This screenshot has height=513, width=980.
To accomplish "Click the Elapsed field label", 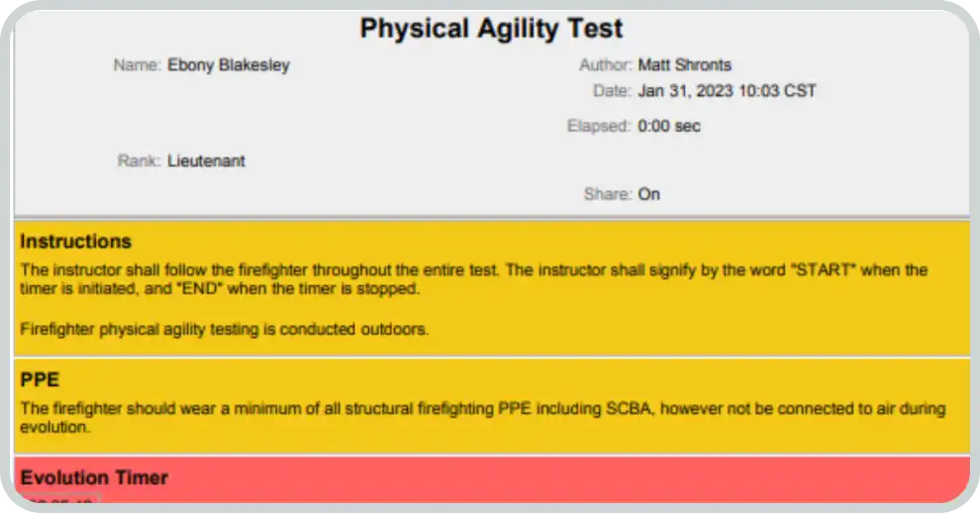I will (x=598, y=127).
